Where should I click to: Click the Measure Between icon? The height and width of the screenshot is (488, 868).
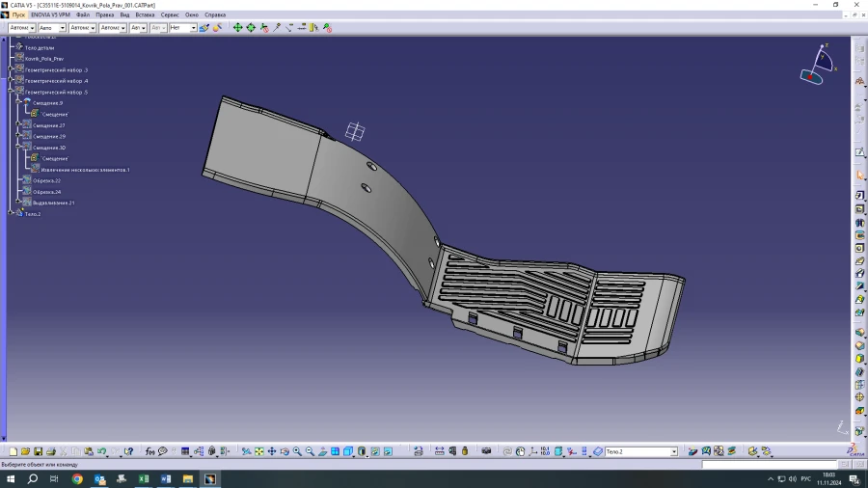(x=439, y=451)
